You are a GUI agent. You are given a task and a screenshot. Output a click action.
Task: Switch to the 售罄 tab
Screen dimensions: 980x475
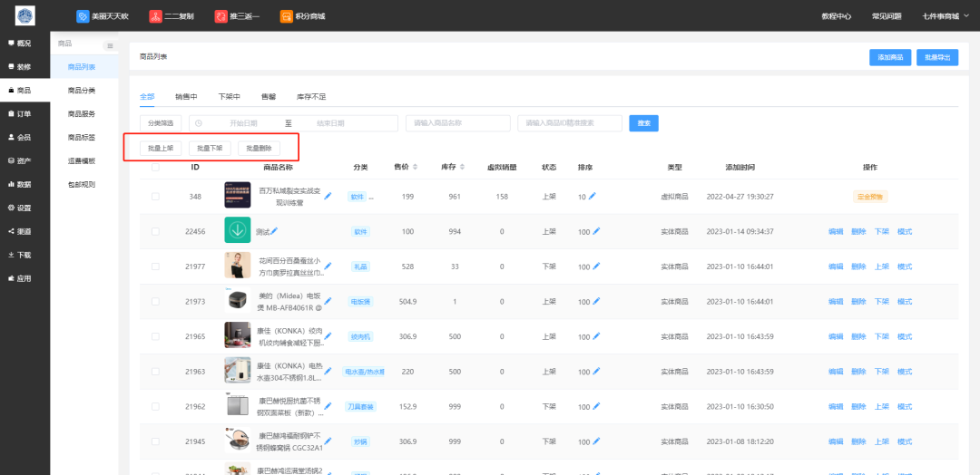269,97
